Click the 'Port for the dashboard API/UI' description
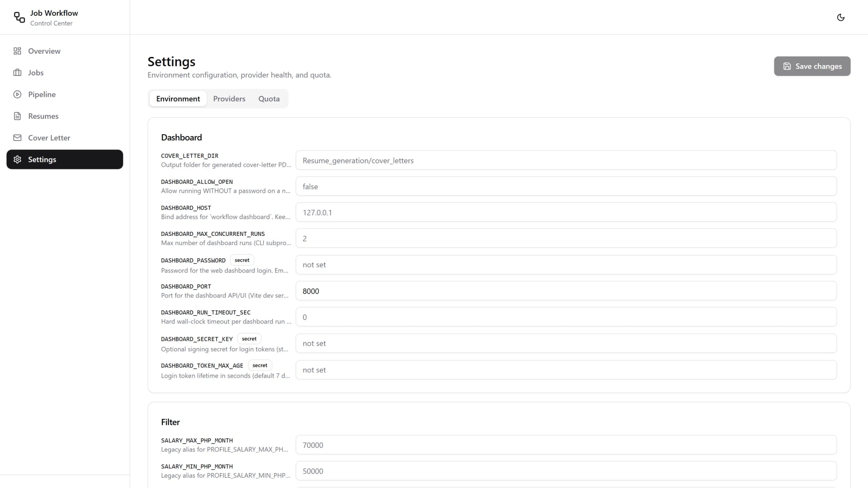 click(225, 296)
